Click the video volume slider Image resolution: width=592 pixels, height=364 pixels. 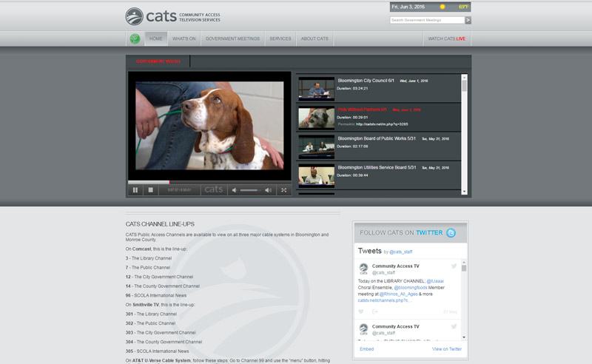click(x=250, y=190)
